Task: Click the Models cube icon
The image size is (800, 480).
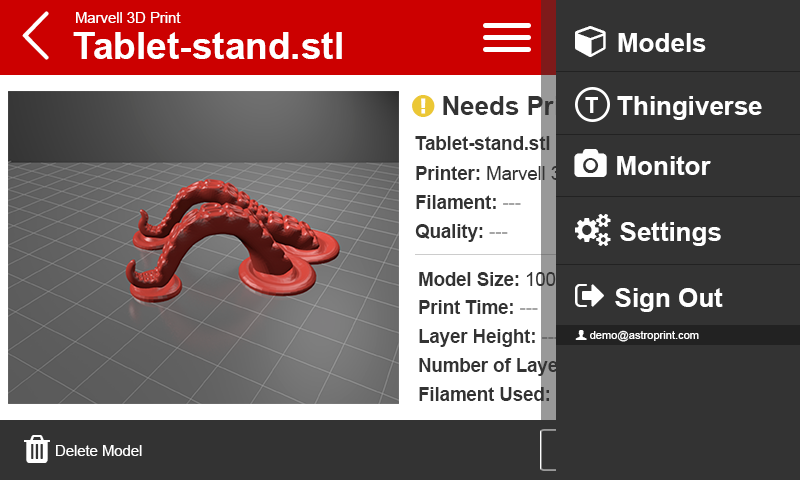Action: 590,41
